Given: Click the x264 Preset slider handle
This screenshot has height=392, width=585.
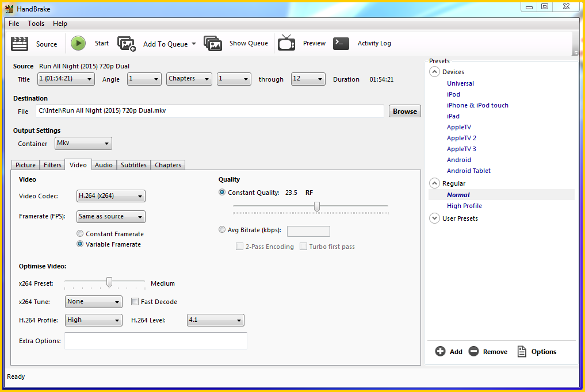Looking at the screenshot, I should tap(109, 282).
